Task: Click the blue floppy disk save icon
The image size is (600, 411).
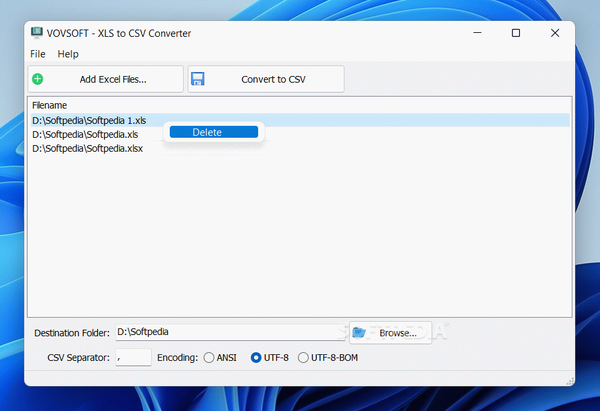Action: [197, 79]
